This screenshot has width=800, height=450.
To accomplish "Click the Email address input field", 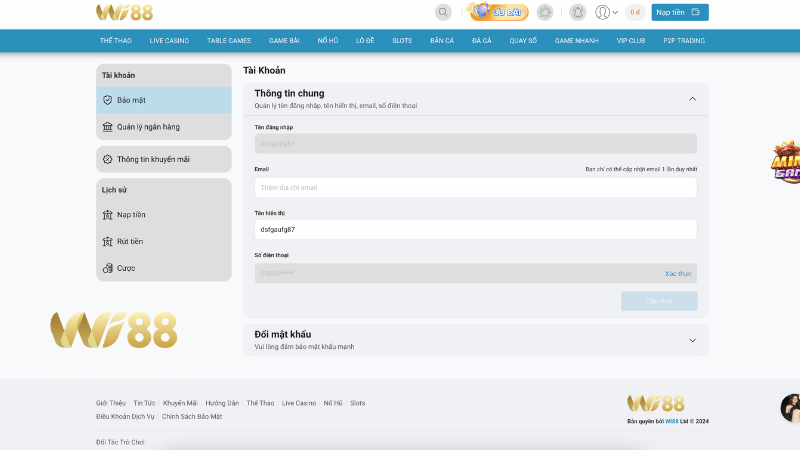I will [x=475, y=187].
